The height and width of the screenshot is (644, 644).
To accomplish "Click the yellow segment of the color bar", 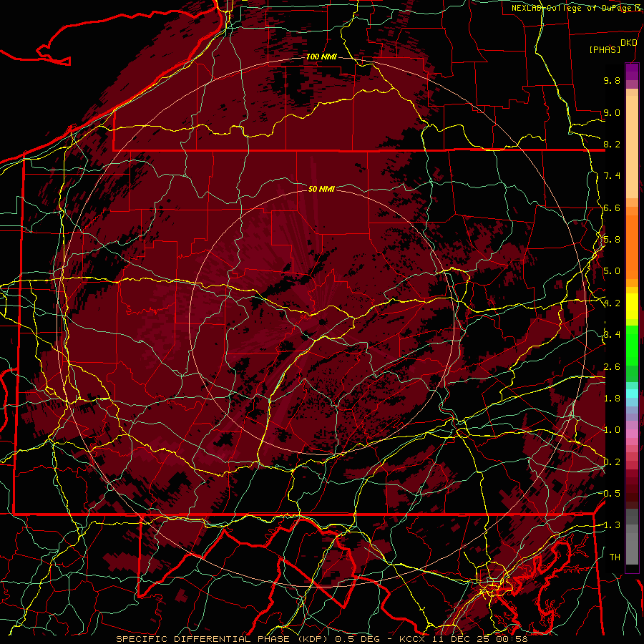I will pos(632,306).
